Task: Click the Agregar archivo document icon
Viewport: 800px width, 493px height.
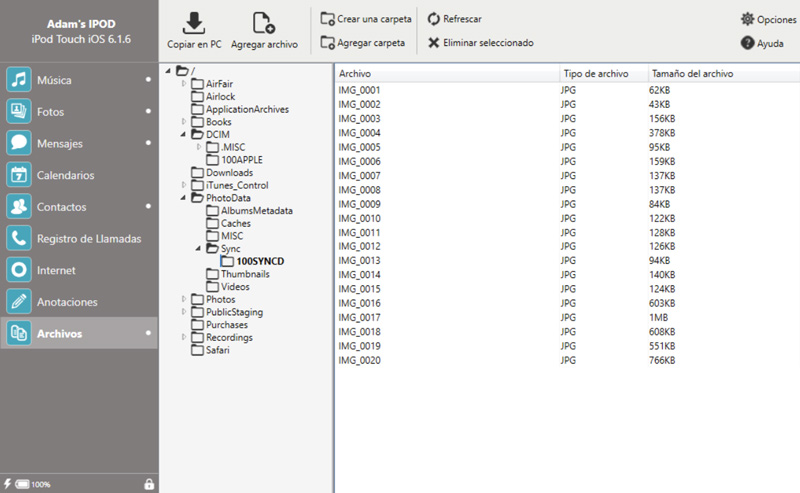Action: 264,23
